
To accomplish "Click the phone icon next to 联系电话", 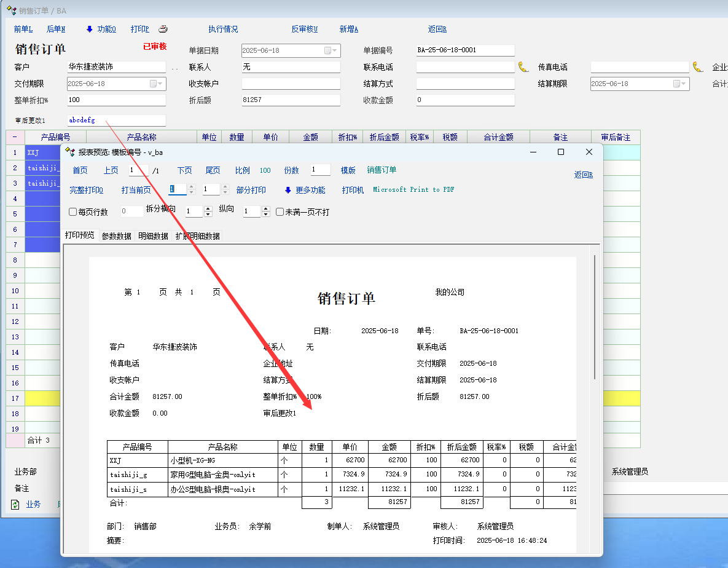I will pyautogui.click(x=523, y=67).
